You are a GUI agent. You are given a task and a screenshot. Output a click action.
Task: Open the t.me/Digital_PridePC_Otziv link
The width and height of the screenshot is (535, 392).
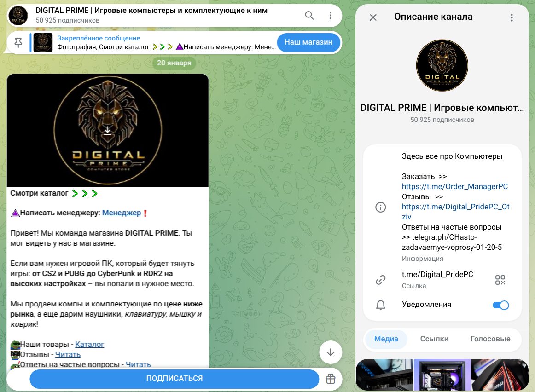pos(455,212)
